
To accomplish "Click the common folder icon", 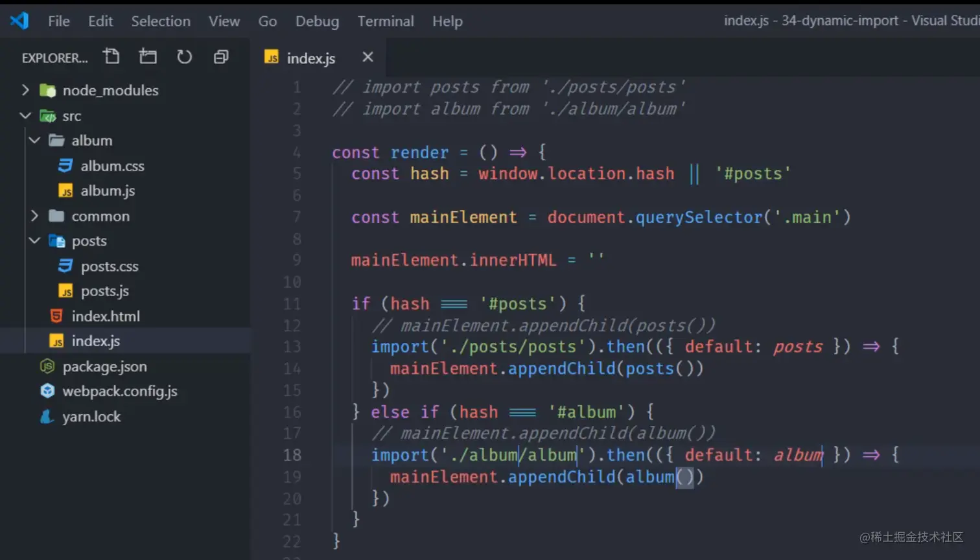I will coord(56,216).
